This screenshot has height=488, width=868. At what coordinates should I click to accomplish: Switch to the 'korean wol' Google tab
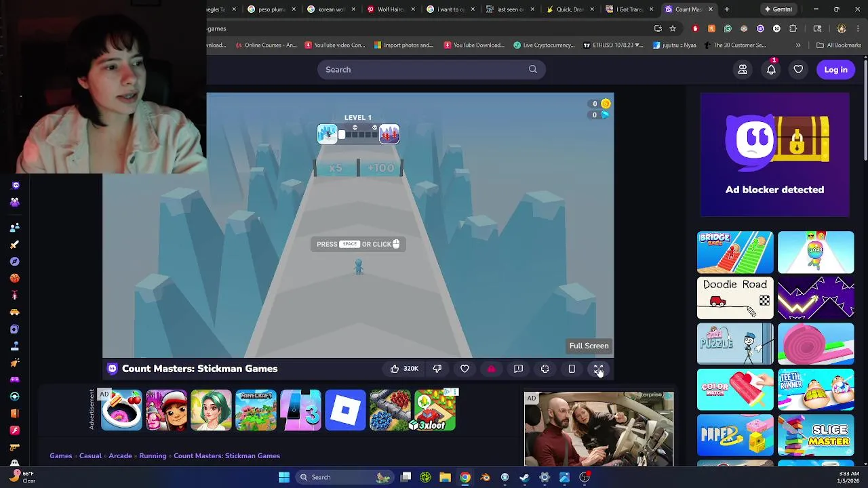click(x=330, y=9)
